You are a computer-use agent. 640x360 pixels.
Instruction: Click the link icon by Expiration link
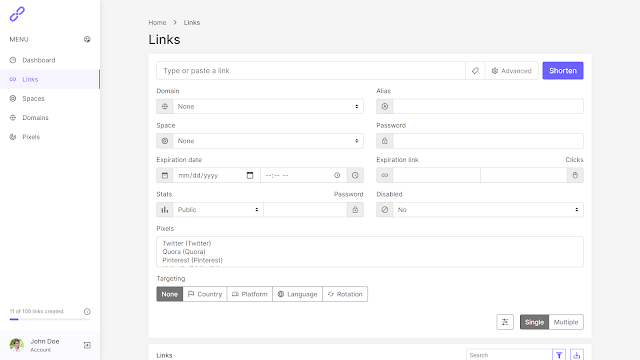coord(384,175)
